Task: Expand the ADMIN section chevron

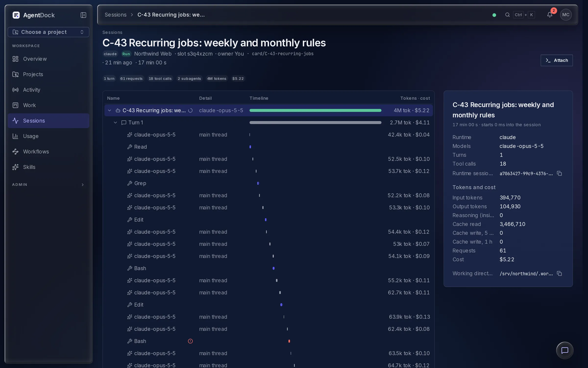Action: (x=83, y=185)
